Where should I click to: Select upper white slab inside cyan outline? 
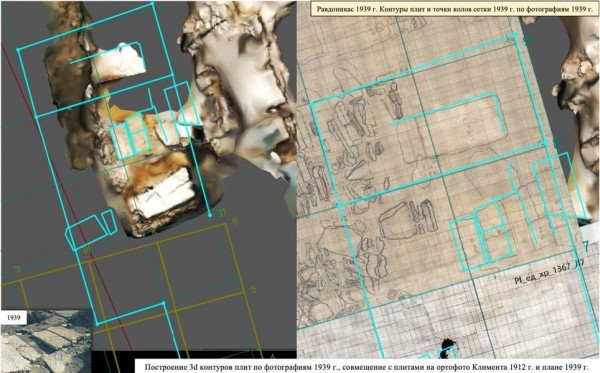(x=121, y=60)
